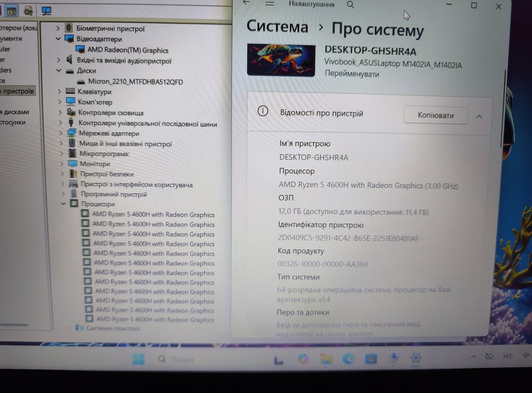Click the icon beside Контролери сховища

pyautogui.click(x=71, y=112)
